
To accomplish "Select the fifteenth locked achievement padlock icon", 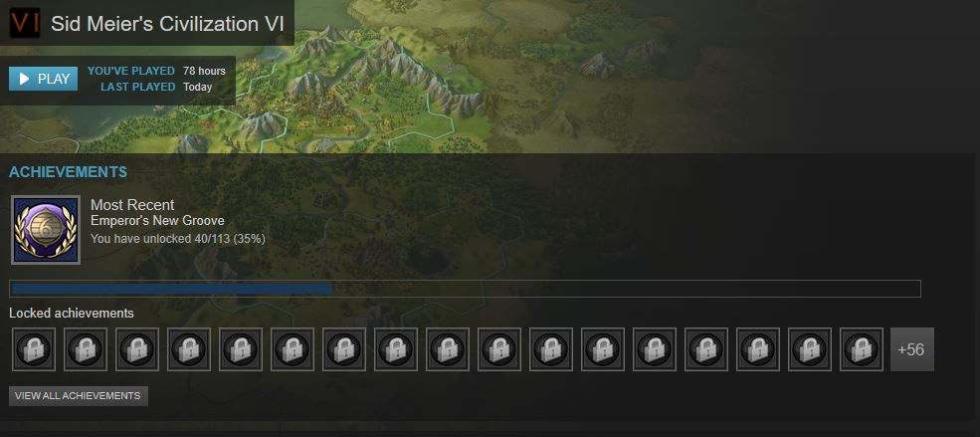I will tap(758, 349).
